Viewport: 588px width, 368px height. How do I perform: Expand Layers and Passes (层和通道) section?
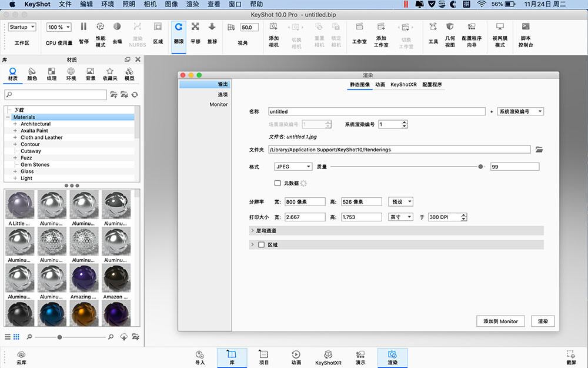(x=252, y=231)
